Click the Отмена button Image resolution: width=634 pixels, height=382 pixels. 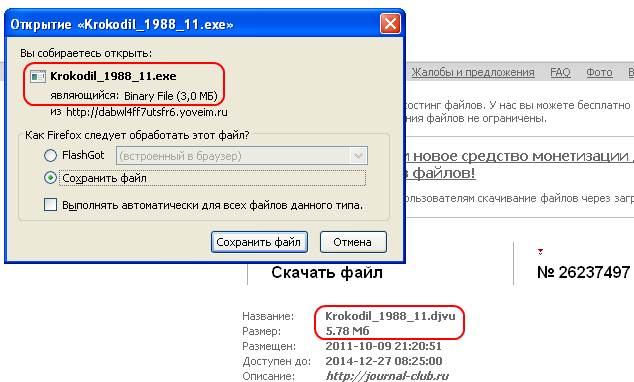353,242
